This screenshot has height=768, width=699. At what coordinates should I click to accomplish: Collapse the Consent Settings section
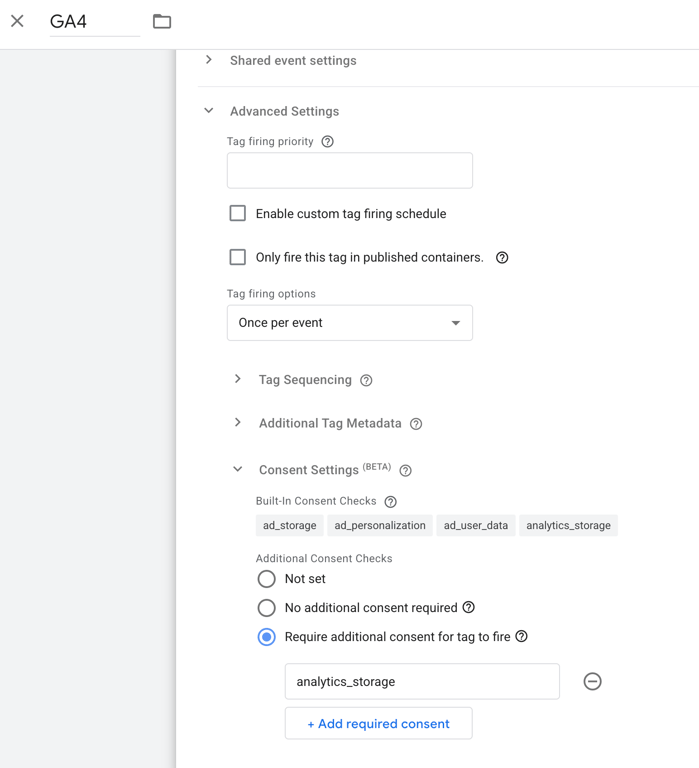[x=238, y=469]
